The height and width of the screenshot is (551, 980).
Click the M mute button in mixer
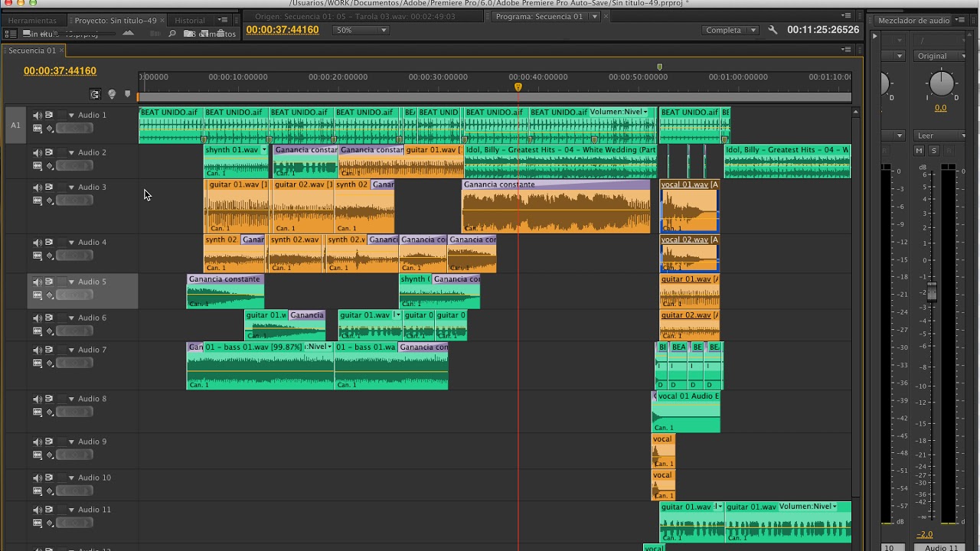point(920,151)
